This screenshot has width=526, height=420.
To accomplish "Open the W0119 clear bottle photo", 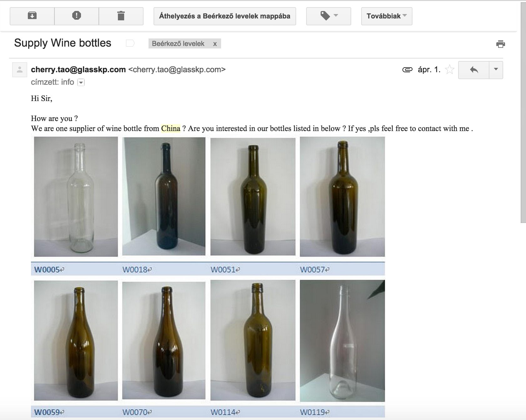I will [x=342, y=341].
